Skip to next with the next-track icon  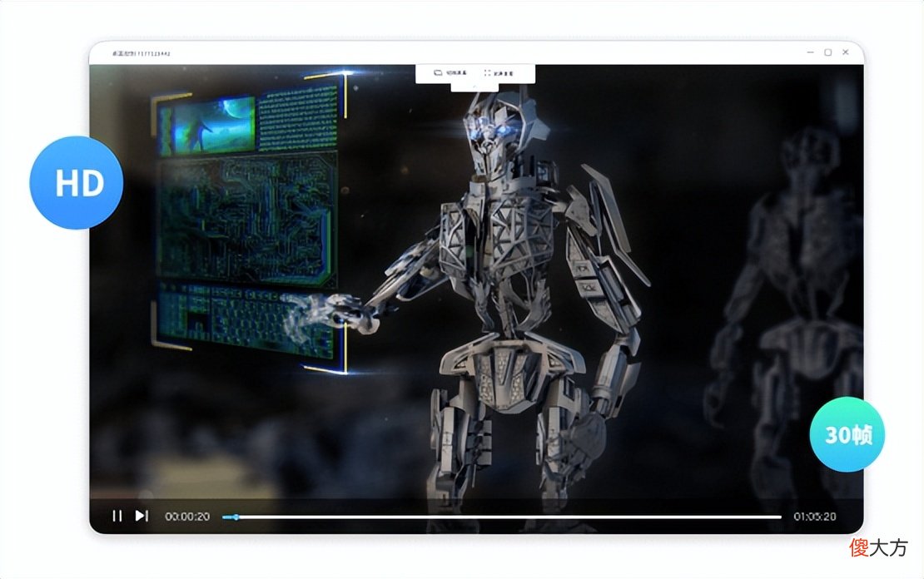point(142,516)
